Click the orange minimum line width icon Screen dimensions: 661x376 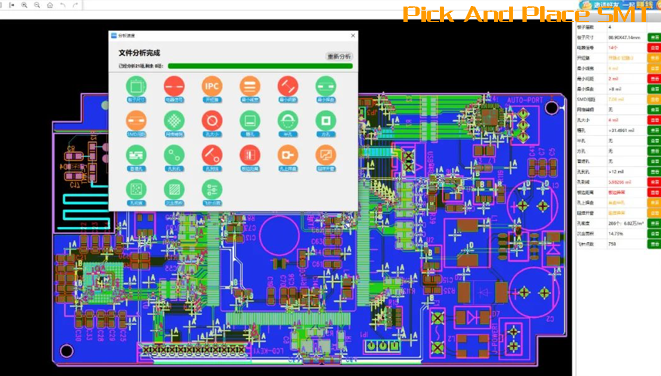pyautogui.click(x=250, y=86)
